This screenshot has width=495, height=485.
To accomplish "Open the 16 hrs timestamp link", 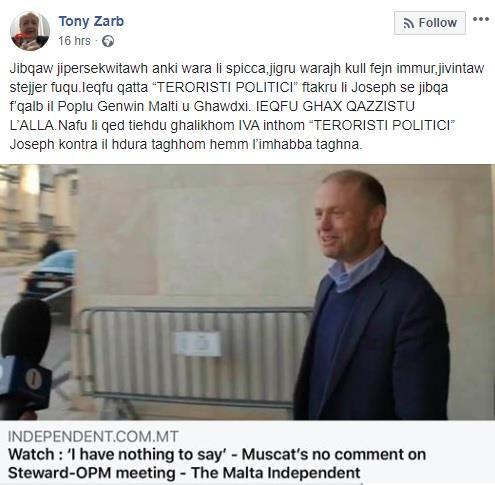I will coord(74,41).
